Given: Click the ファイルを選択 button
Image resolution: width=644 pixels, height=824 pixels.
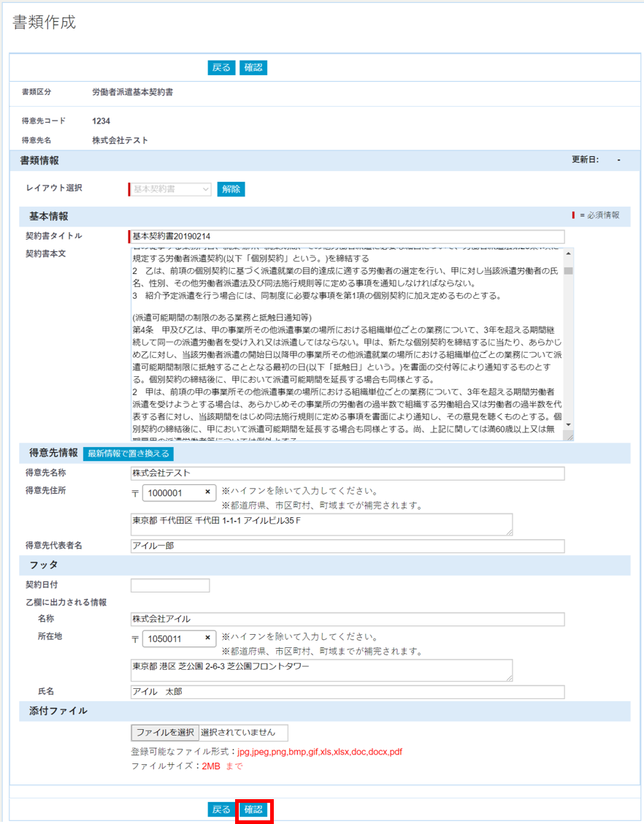Looking at the screenshot, I should coord(166,733).
